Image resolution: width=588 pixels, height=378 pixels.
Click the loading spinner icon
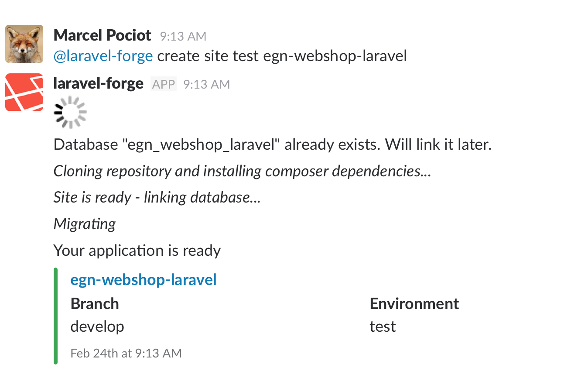(x=70, y=113)
